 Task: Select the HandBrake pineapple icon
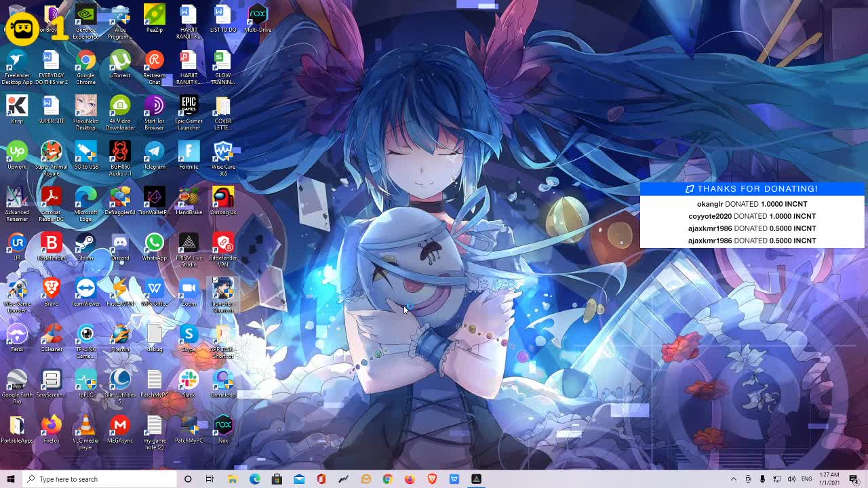189,201
